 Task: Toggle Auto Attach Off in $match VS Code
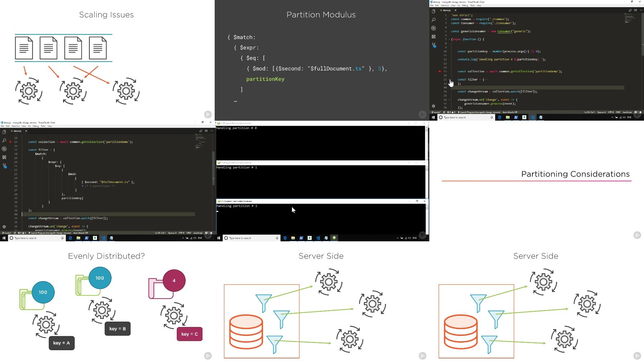80,233
